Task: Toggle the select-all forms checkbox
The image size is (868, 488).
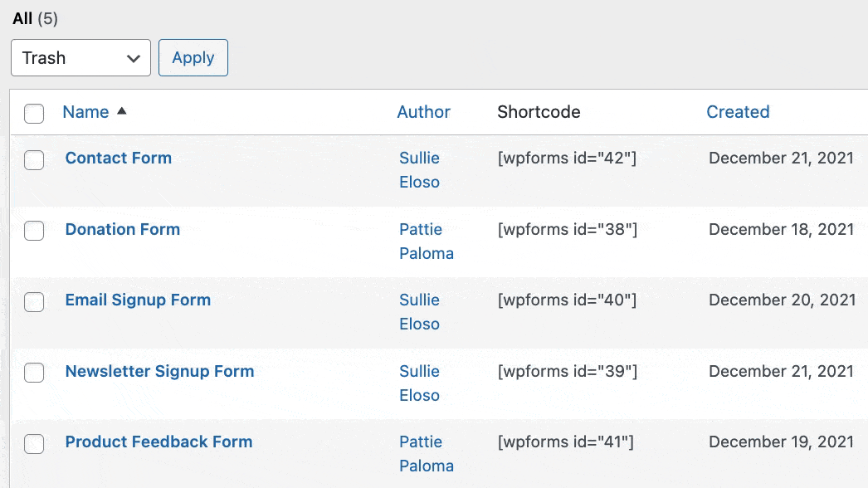Action: (x=34, y=114)
